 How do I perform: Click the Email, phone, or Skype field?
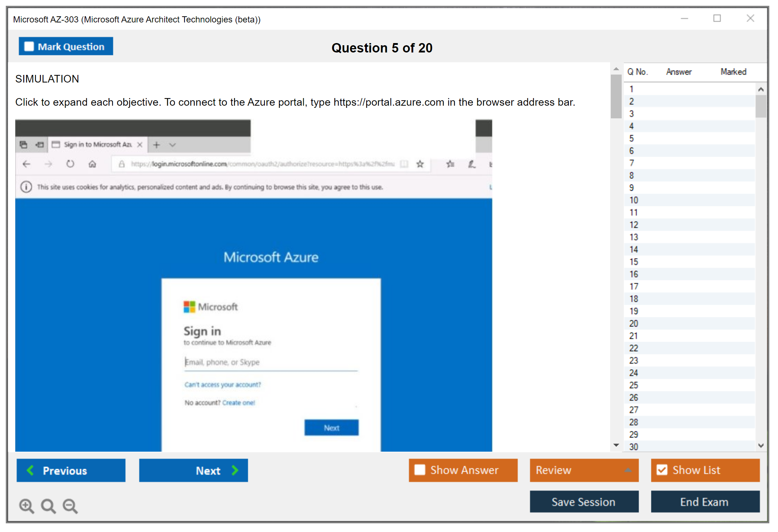(270, 362)
